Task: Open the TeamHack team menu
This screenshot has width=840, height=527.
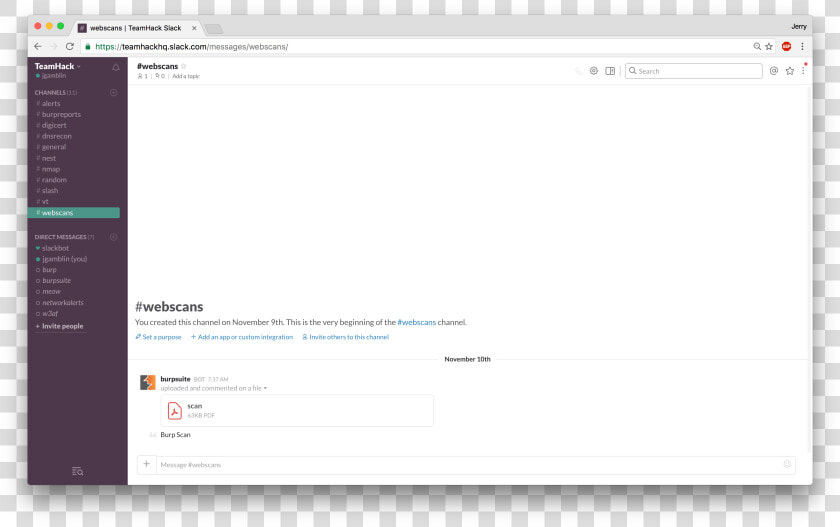Action: 57,66
